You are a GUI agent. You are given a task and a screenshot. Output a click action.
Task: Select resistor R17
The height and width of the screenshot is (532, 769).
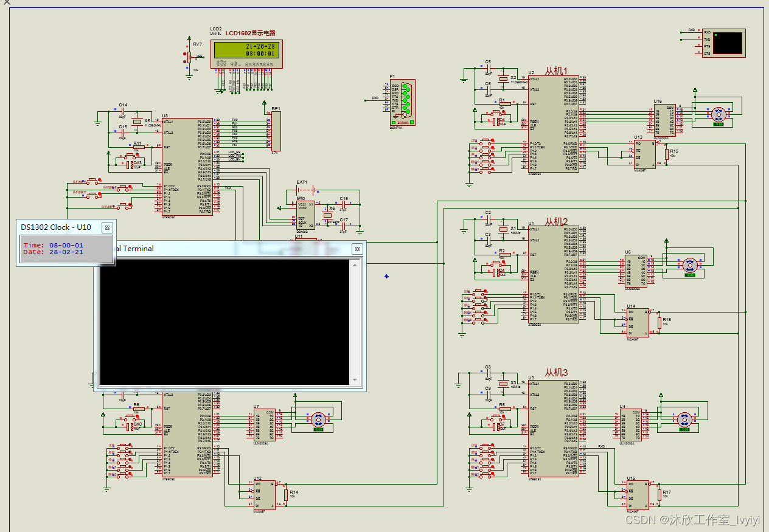point(659,494)
